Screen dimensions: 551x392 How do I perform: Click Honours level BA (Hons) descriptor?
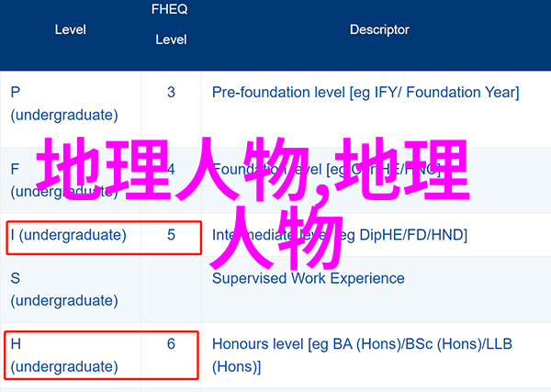click(362, 355)
